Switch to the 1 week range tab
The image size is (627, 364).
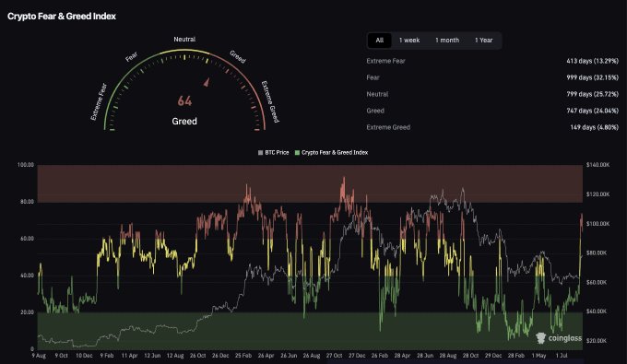[409, 41]
